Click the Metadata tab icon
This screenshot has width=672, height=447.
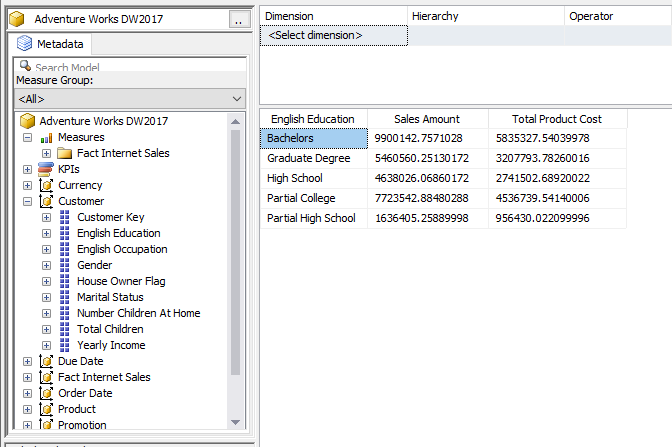[24, 43]
